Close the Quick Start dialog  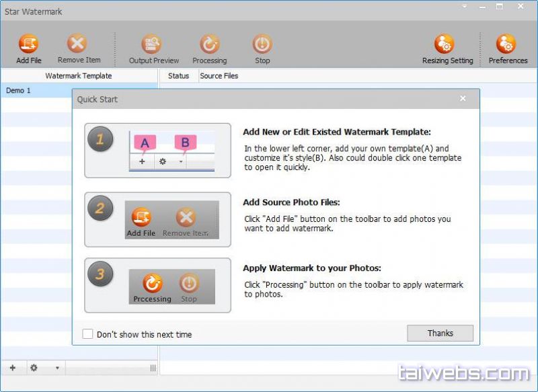point(463,99)
